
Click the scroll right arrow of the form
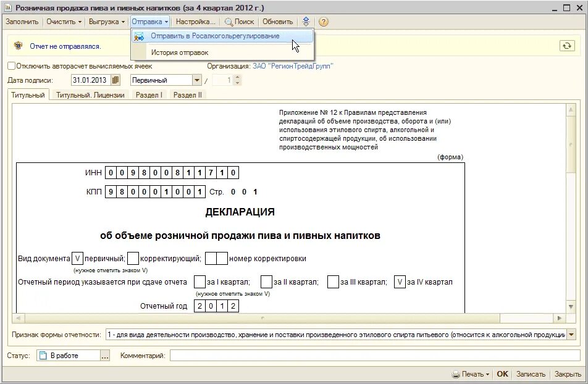click(x=560, y=318)
